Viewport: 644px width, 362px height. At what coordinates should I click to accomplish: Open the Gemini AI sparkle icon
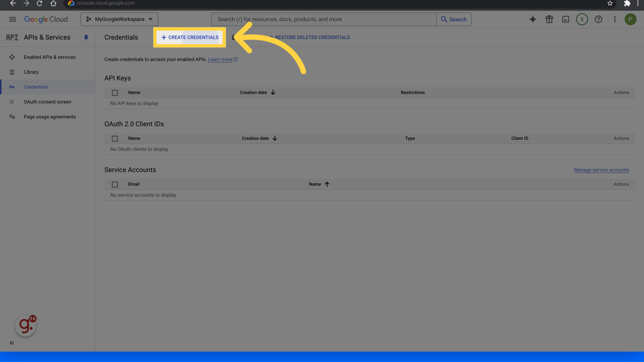[533, 19]
